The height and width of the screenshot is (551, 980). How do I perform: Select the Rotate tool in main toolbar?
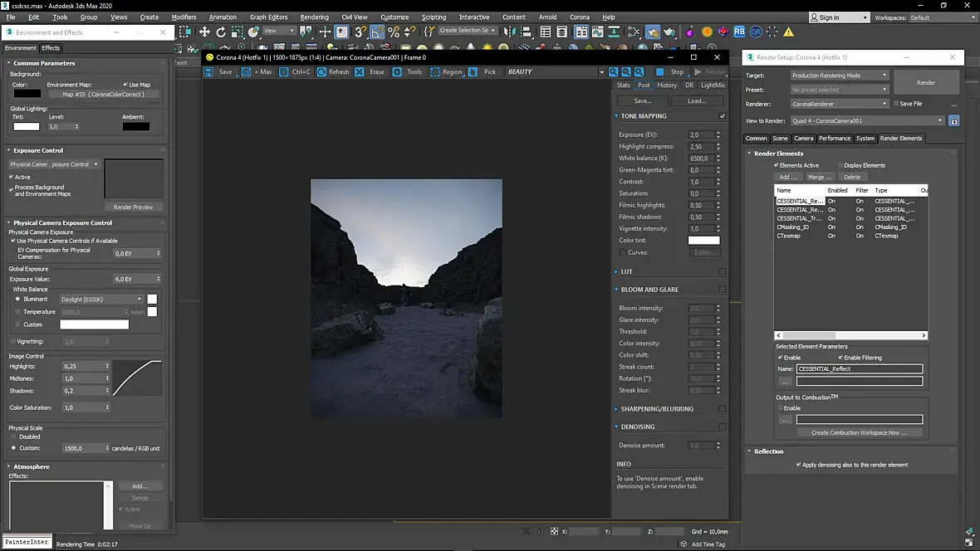[221, 32]
